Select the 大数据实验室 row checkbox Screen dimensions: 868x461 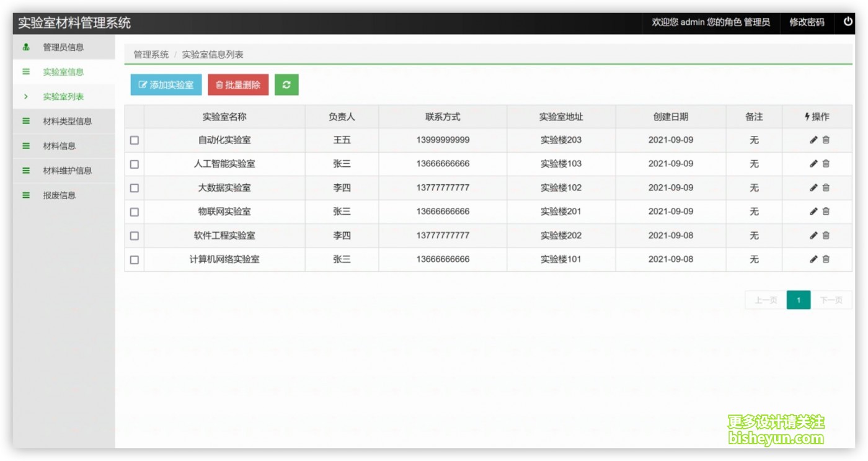coord(135,188)
